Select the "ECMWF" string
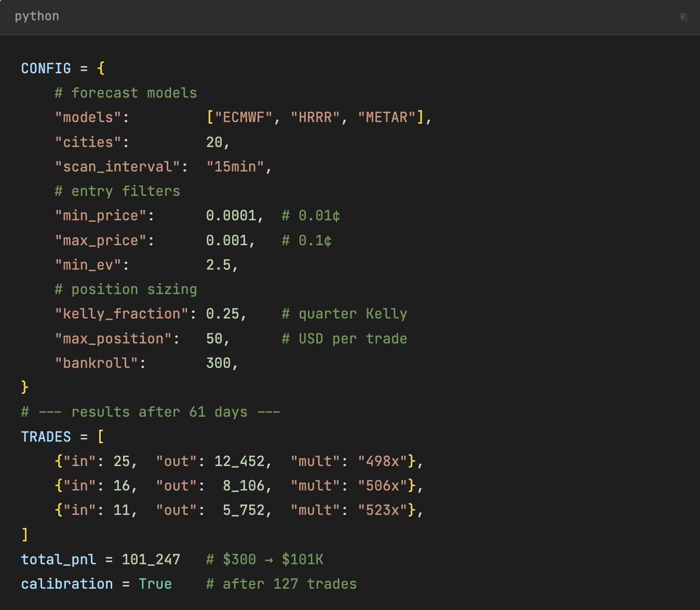The width and height of the screenshot is (700, 610). click(x=244, y=117)
